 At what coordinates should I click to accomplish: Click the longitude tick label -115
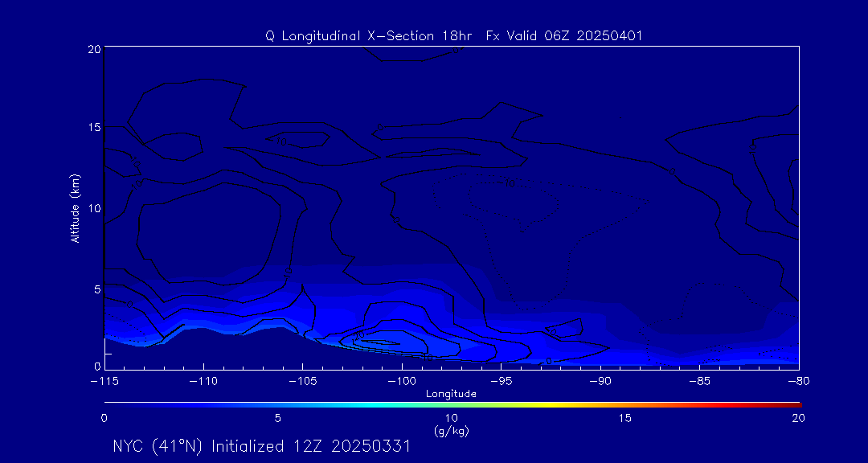tap(104, 382)
